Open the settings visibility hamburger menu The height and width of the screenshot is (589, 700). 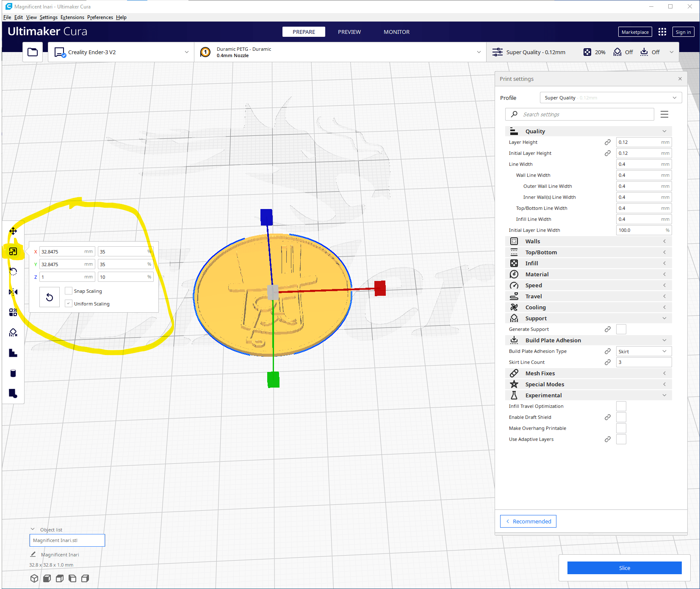coord(664,114)
